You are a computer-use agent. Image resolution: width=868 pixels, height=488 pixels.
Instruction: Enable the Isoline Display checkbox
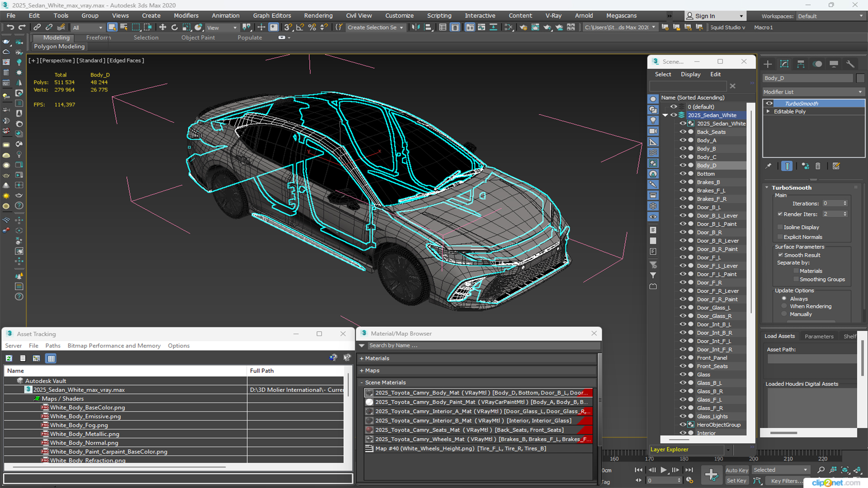point(780,227)
